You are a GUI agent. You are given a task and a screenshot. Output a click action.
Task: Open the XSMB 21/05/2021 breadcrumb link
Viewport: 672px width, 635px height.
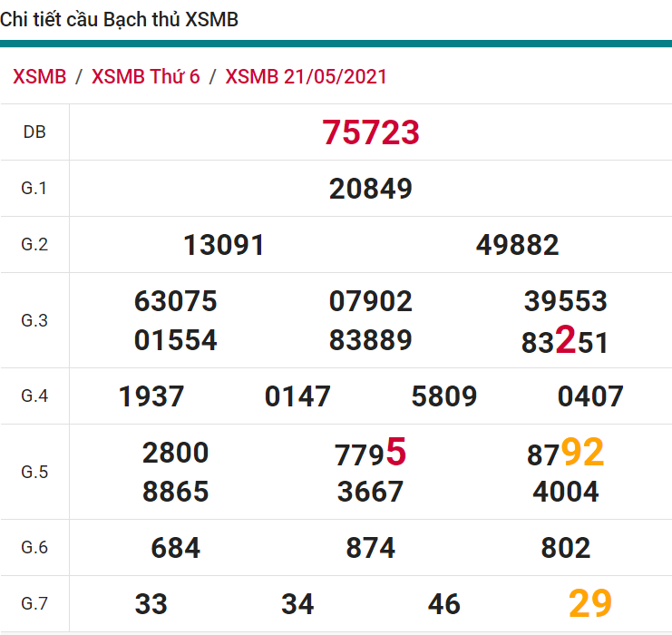(x=306, y=76)
